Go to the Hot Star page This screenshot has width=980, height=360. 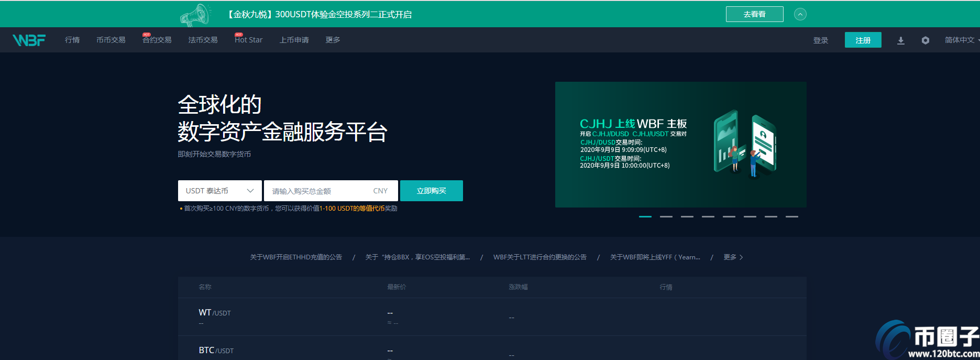248,40
